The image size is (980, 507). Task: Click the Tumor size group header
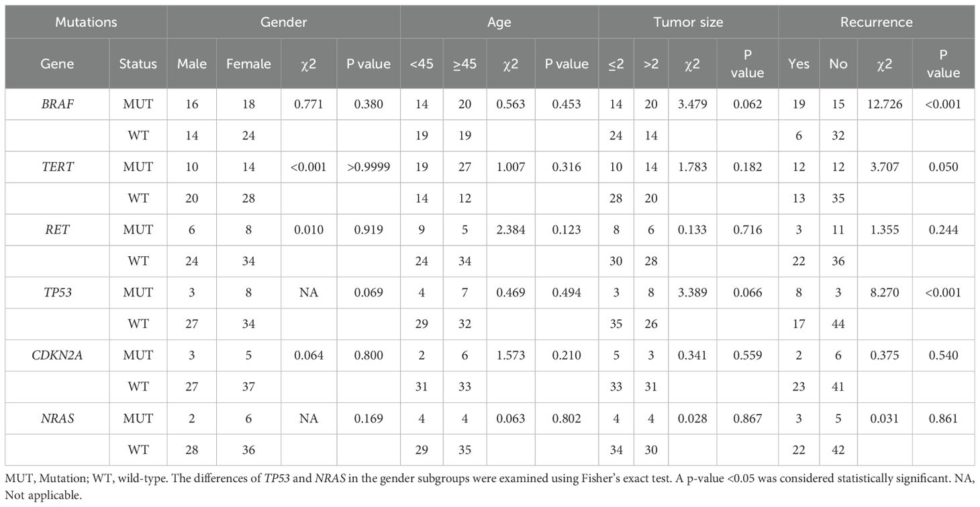(688, 22)
